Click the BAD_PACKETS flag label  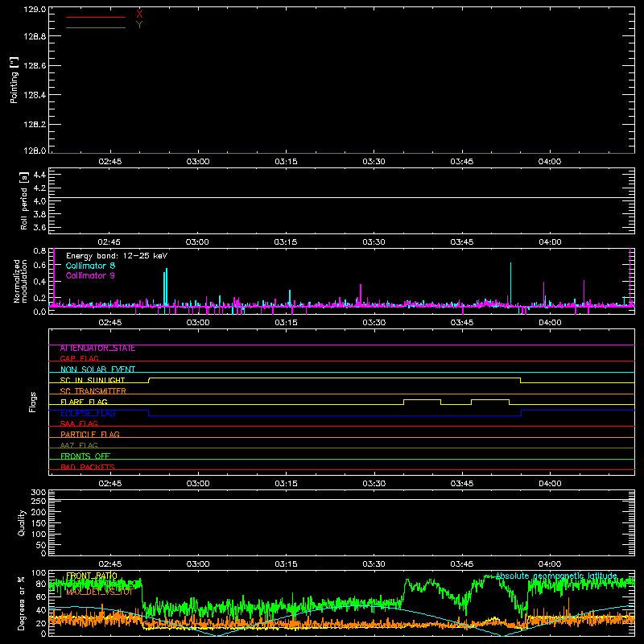(88, 467)
